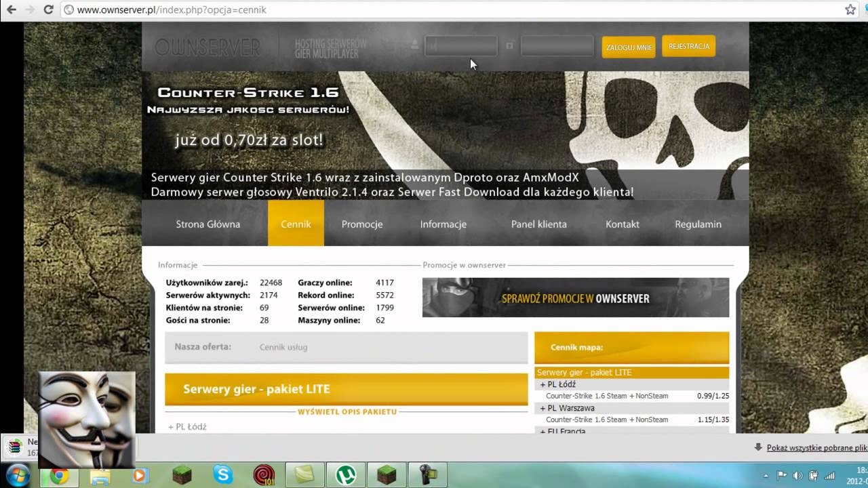The height and width of the screenshot is (488, 868).
Task: Click the Serwerów online value 1799
Action: 384,308
